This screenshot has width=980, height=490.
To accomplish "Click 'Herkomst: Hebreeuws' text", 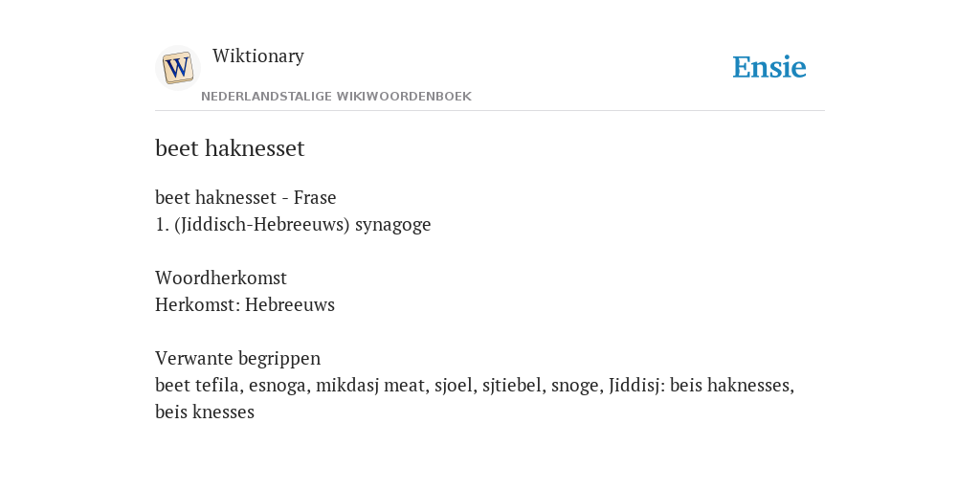I will coord(245,304).
